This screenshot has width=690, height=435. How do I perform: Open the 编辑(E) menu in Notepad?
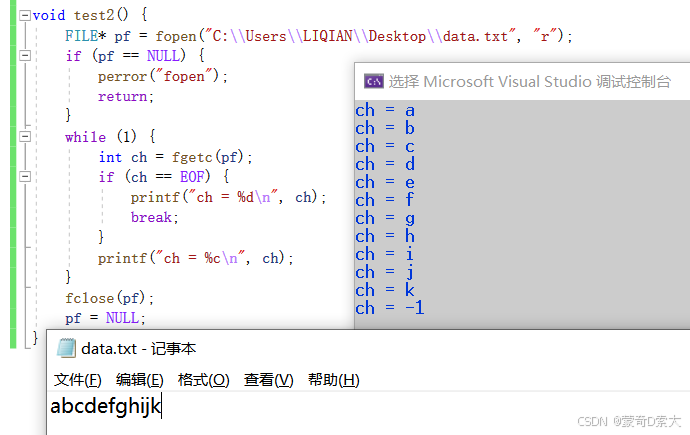[x=139, y=380]
